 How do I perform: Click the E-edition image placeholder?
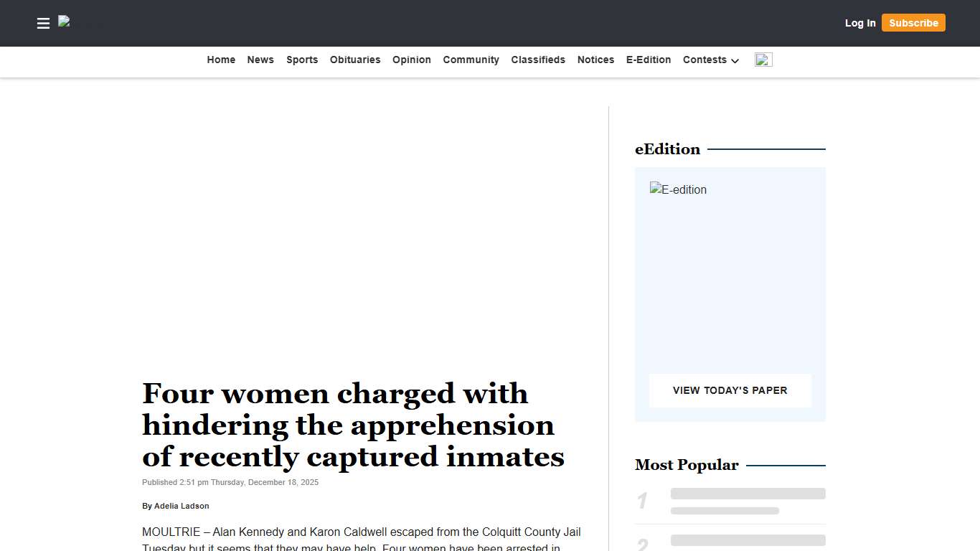pos(677,189)
